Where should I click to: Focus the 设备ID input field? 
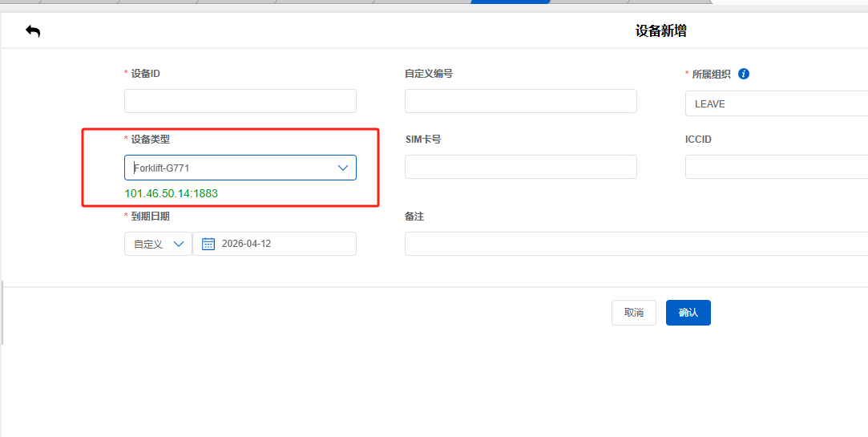[240, 101]
